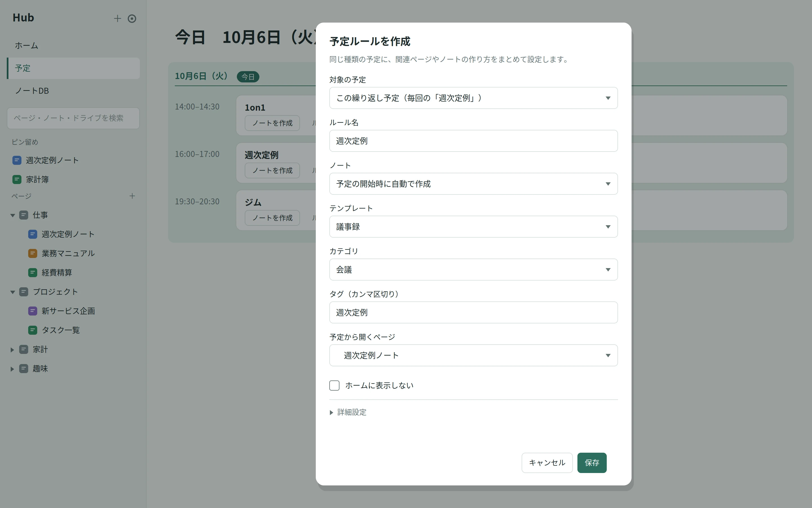812x508 pixels.
Task: Click the green icon of pinned 家計簿
Action: [17, 179]
